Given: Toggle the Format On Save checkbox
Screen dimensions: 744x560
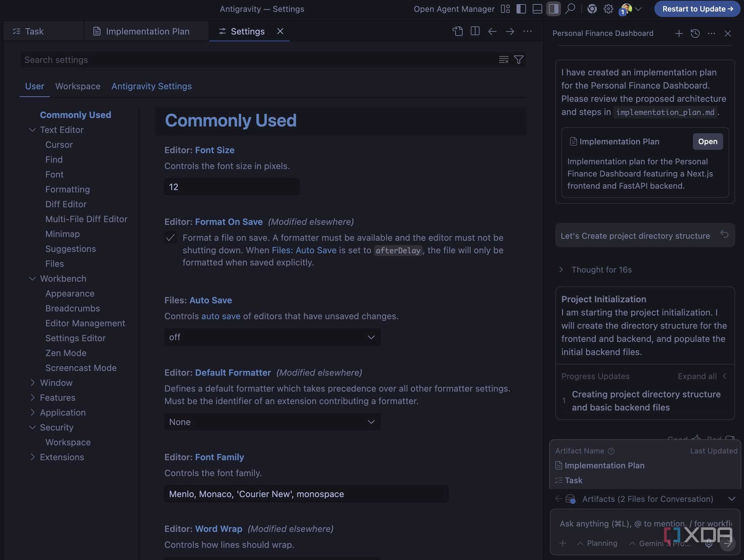Looking at the screenshot, I should pyautogui.click(x=170, y=237).
